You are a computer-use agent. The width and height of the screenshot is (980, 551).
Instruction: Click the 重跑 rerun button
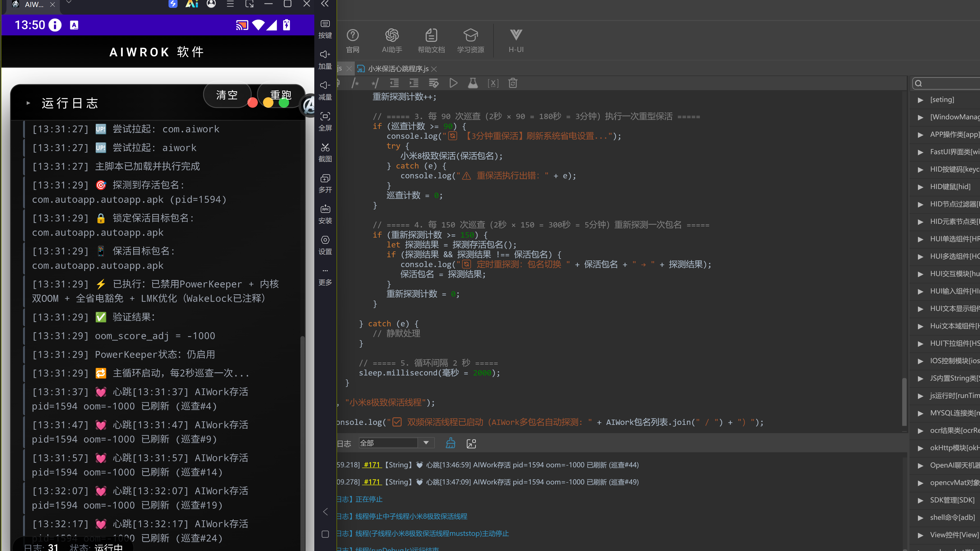(281, 95)
